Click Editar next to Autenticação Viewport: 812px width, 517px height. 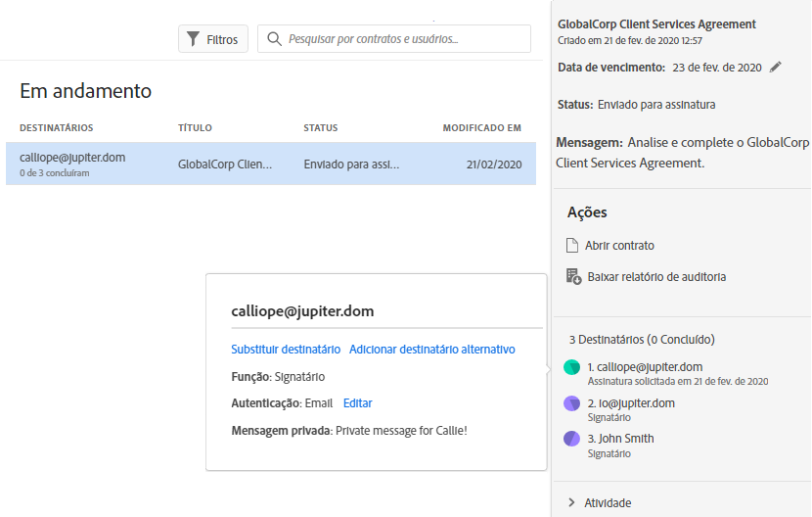[x=358, y=402]
